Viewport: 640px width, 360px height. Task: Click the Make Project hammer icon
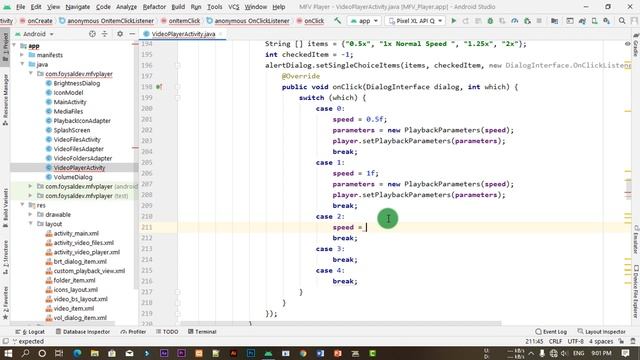click(x=338, y=20)
